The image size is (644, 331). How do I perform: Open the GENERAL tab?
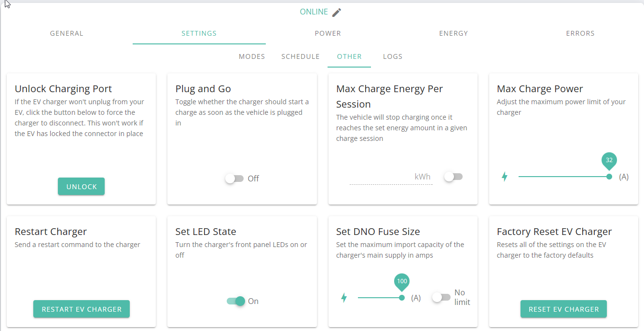(x=67, y=33)
